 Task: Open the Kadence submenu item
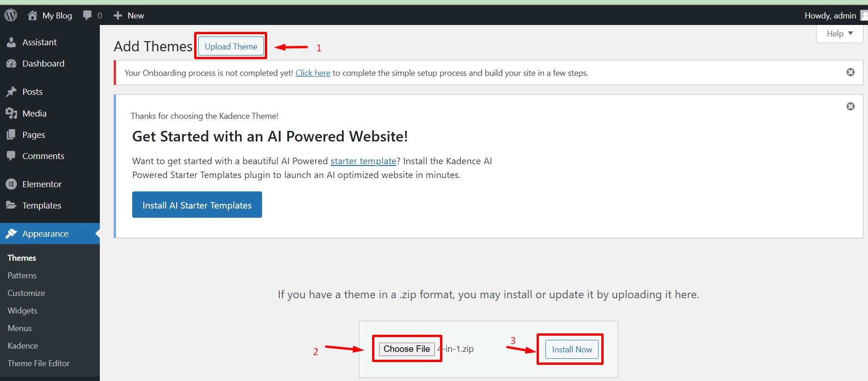pos(23,346)
